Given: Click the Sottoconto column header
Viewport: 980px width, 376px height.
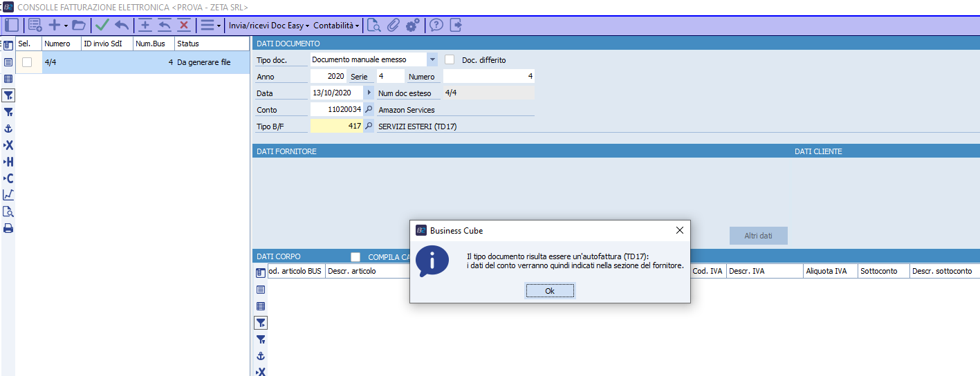Looking at the screenshot, I should tap(883, 271).
